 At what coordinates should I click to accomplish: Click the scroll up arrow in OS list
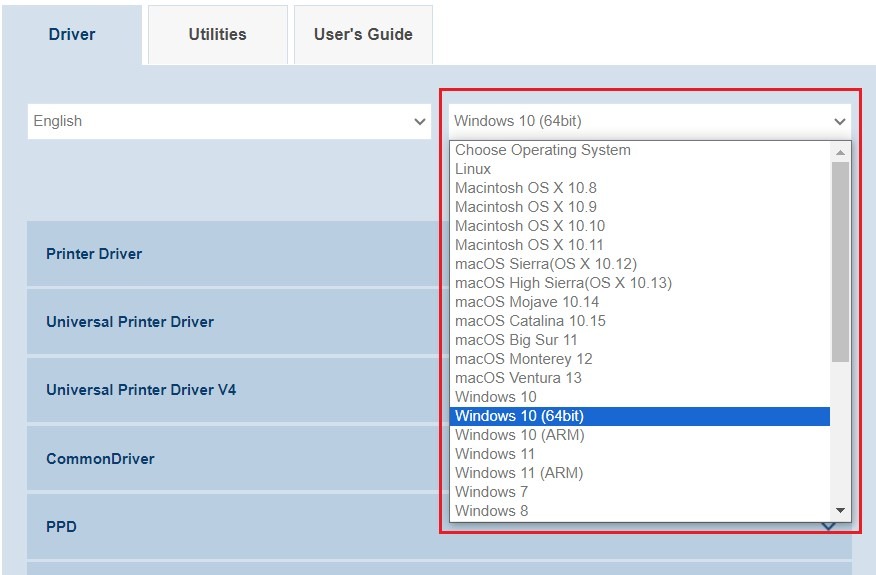click(x=840, y=151)
